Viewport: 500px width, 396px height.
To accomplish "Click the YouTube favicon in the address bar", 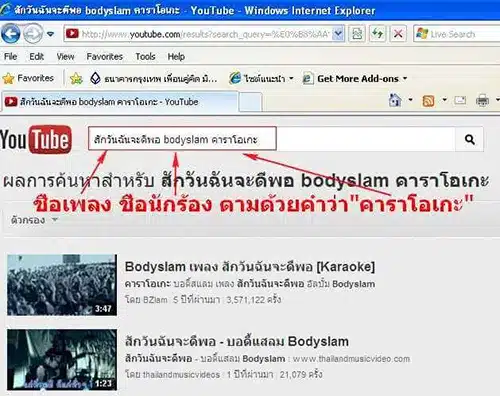I will click(72, 34).
